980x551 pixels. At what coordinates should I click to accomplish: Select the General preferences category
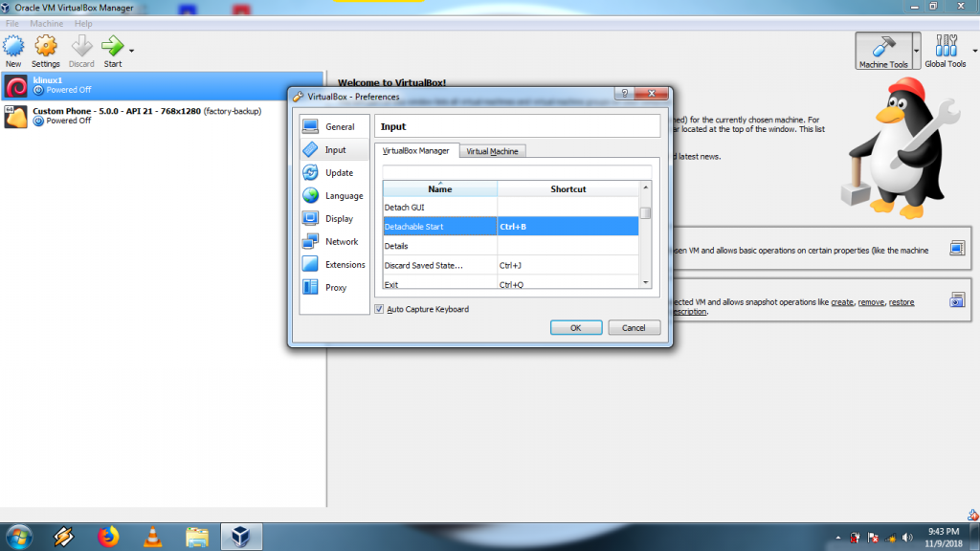(x=334, y=127)
